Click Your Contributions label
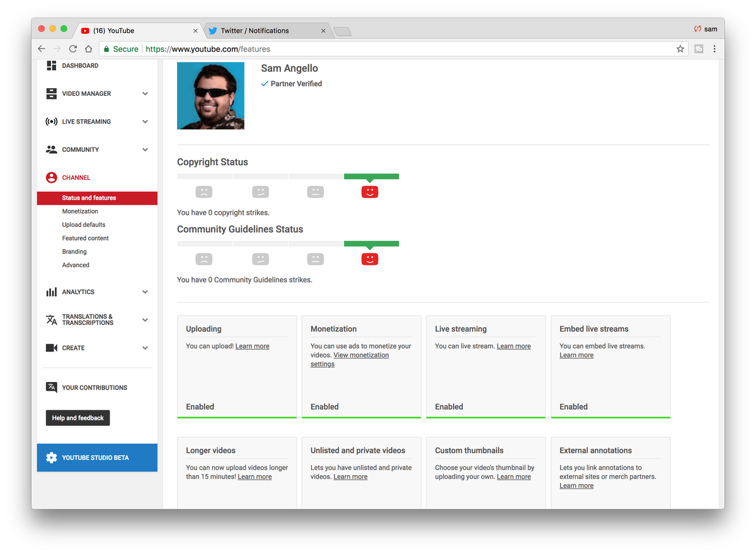Viewport: 756px width, 554px height. click(x=94, y=388)
